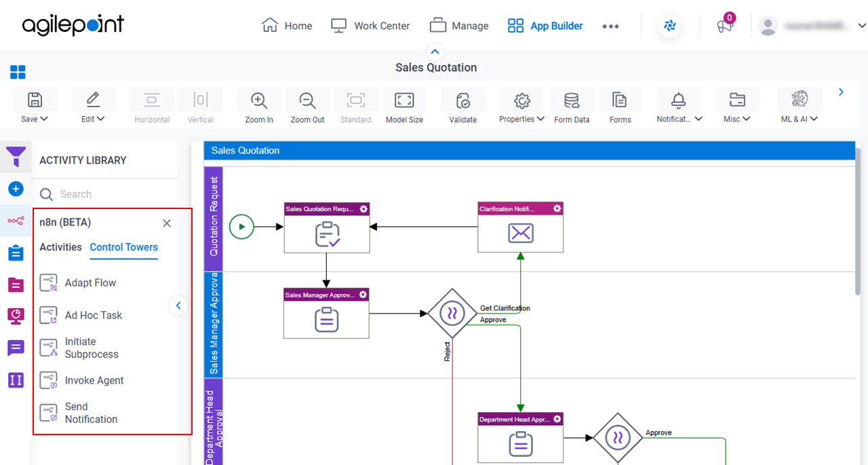Viewport: 868px width, 465px height.
Task: Expand the Notifications dropdown arrow
Action: 698,119
